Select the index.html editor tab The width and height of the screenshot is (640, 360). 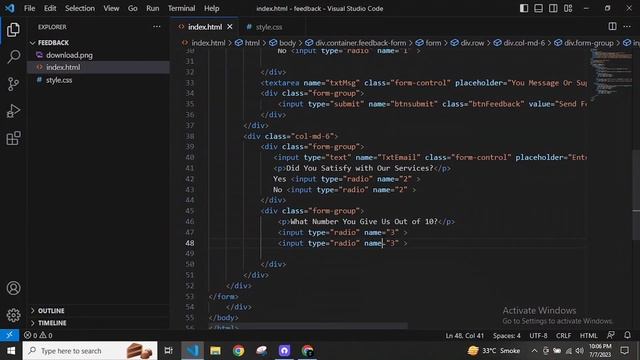(204, 27)
